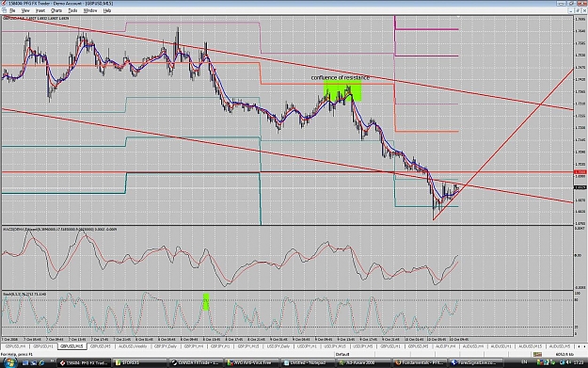The width and height of the screenshot is (588, 368).
Task: Switch to the AUDUSD,H1 chart tab
Action: (x=501, y=346)
